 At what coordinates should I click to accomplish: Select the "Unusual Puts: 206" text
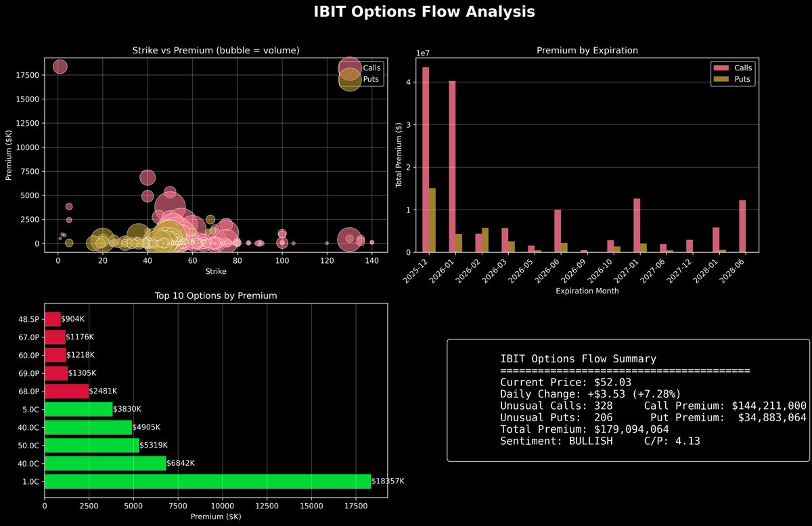pos(556,417)
